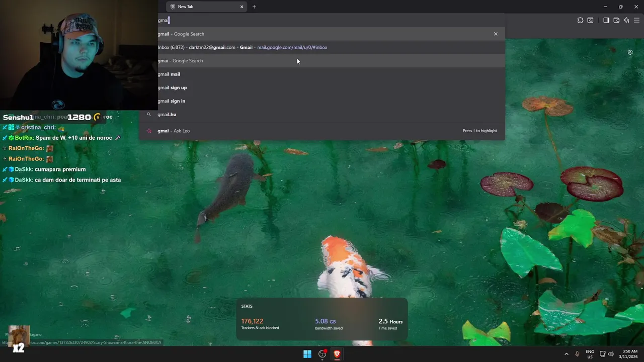The width and height of the screenshot is (644, 362).
Task: Remove the top gmail suggestion with X
Action: (496, 34)
